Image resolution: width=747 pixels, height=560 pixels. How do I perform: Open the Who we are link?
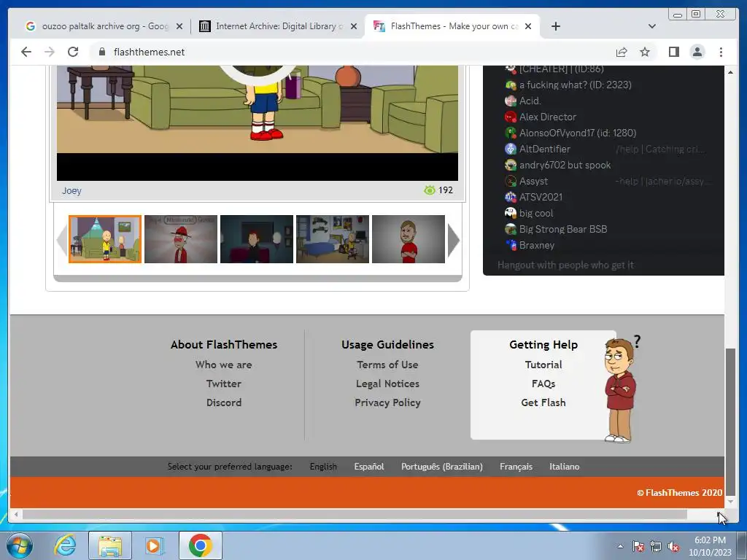(223, 365)
